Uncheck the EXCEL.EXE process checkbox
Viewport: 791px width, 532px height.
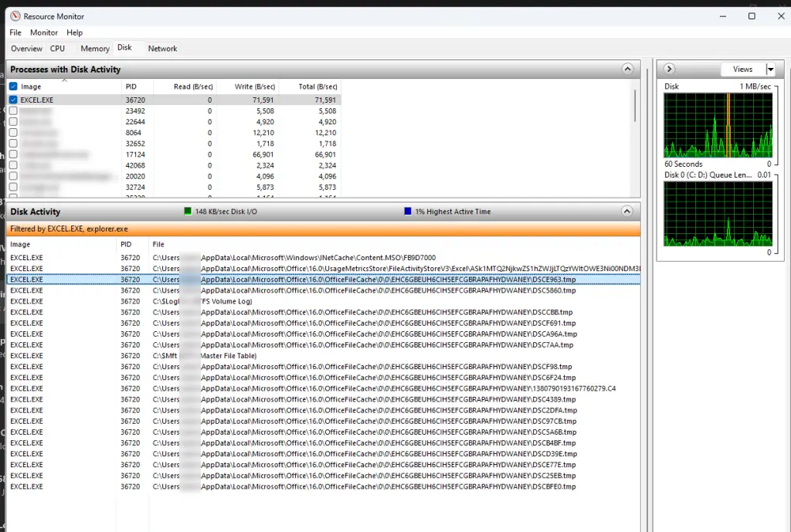click(x=13, y=100)
